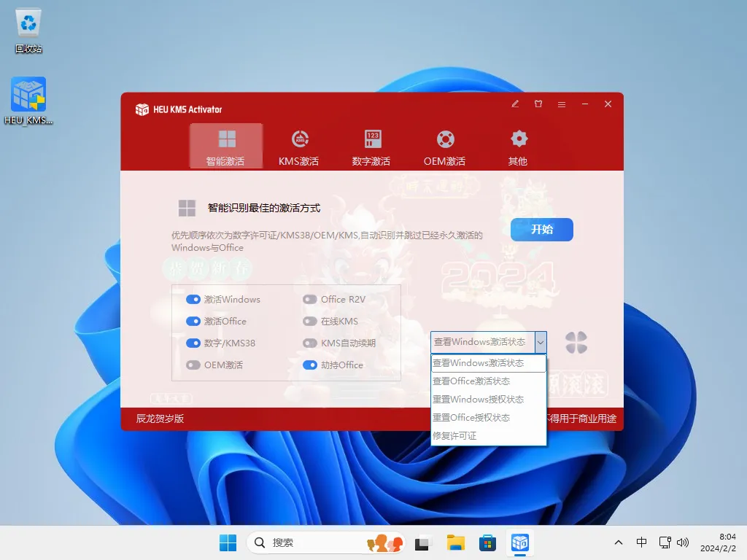Toggle the 激活Windows switch
This screenshot has height=560, width=747.
[x=193, y=300]
